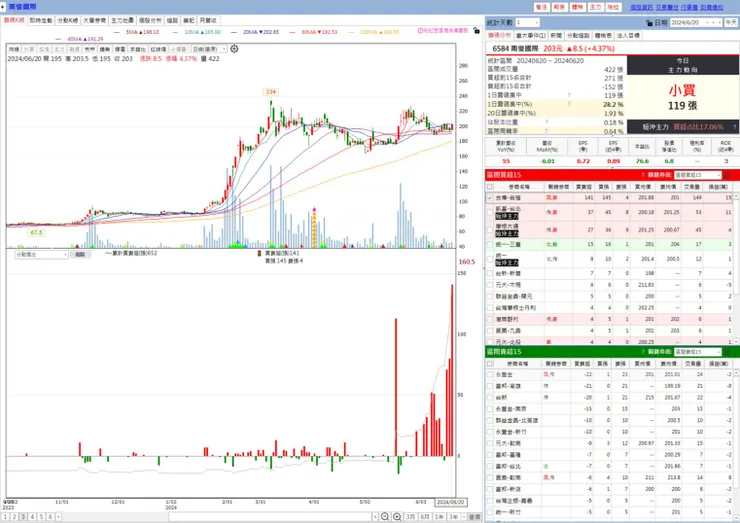This screenshot has width=740, height=523.
Task: Open the help icon in the red 區間買超15 header
Action: point(643,175)
